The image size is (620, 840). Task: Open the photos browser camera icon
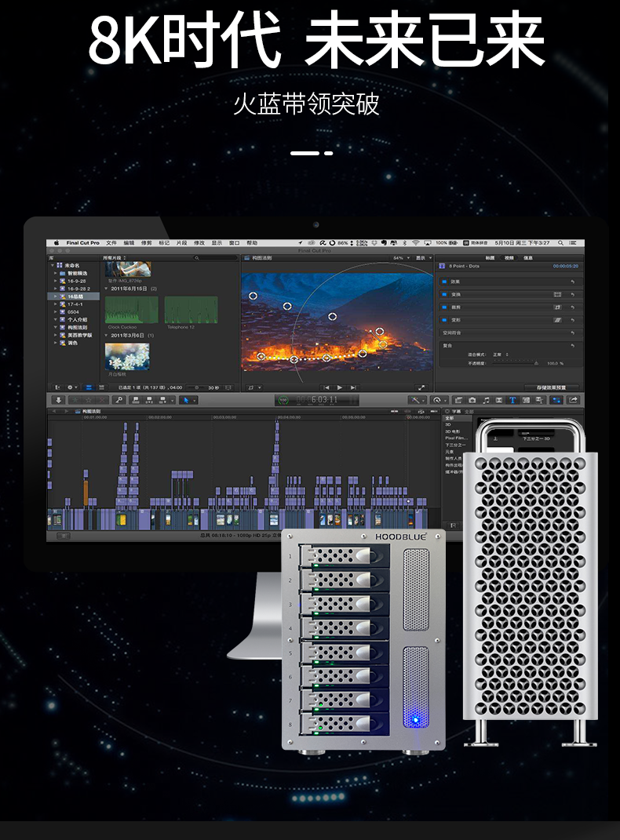(472, 400)
